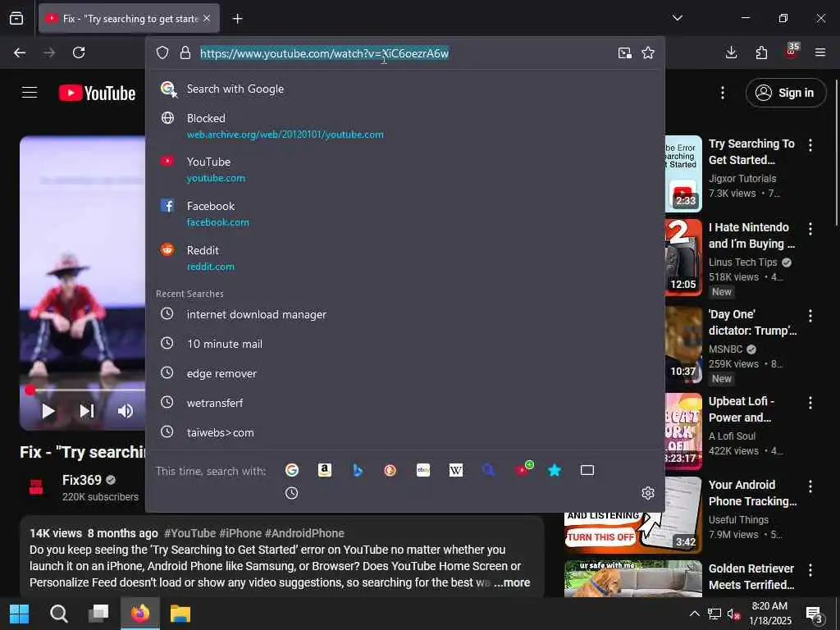The width and height of the screenshot is (840, 630).
Task: Pick the Facebook suggestion
Action: [405, 214]
